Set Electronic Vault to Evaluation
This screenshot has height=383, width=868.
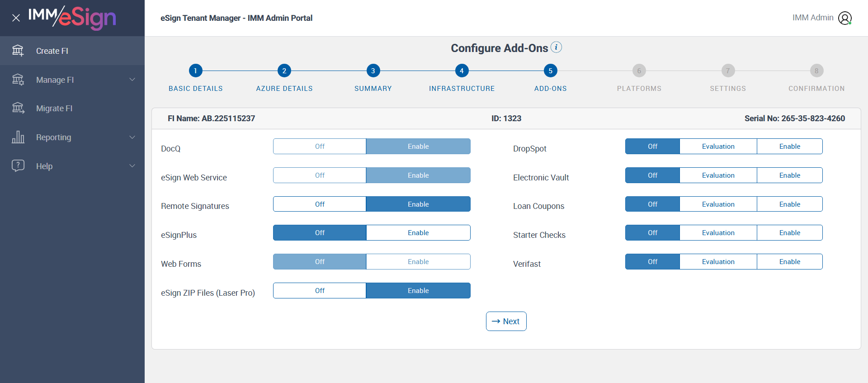click(718, 175)
